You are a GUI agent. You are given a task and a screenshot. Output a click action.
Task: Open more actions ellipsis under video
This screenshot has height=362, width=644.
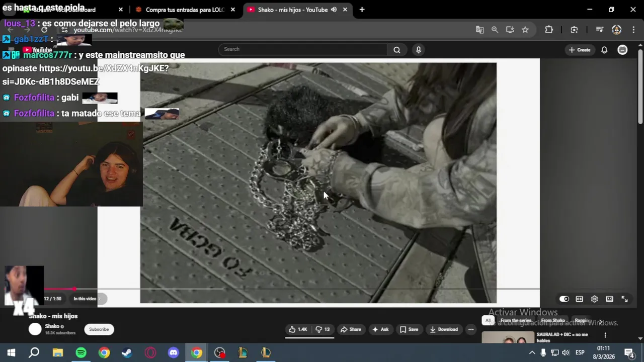[471, 329]
